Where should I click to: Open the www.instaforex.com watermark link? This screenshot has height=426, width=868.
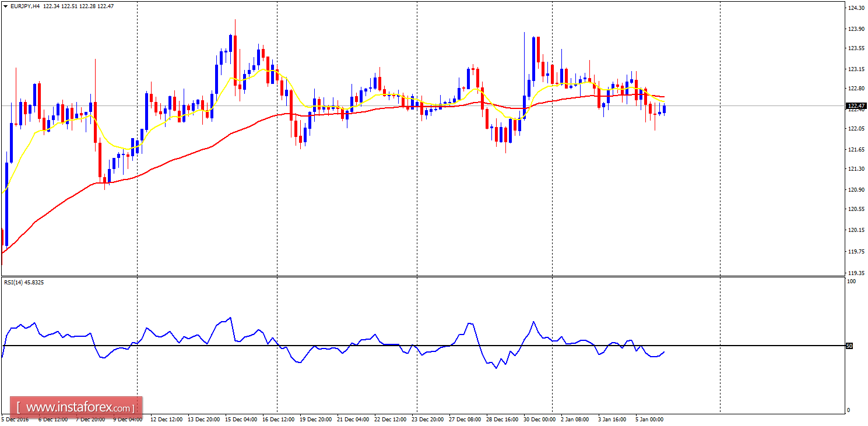(x=76, y=405)
